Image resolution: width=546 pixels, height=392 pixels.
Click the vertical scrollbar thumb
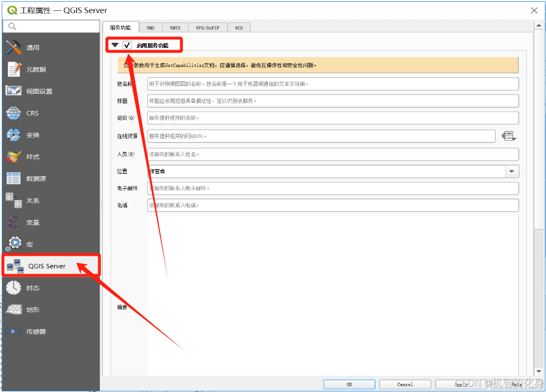538,130
